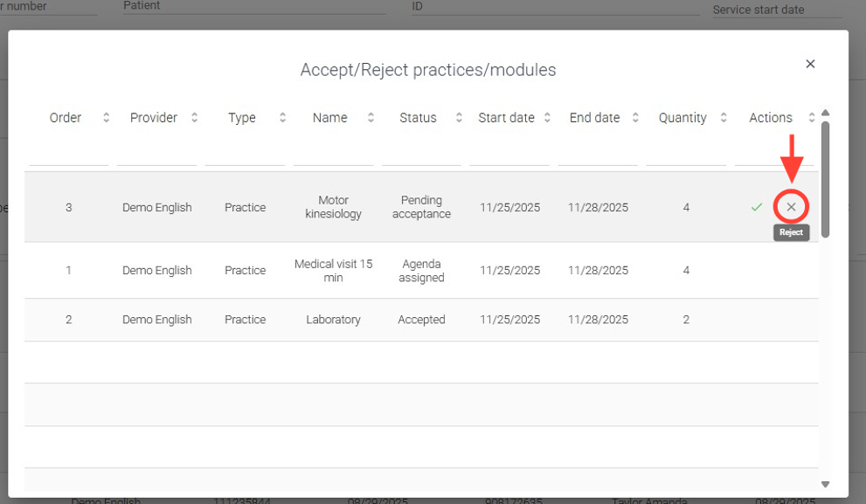Sort table by Name column arrows
The width and height of the screenshot is (866, 504).
[371, 118]
